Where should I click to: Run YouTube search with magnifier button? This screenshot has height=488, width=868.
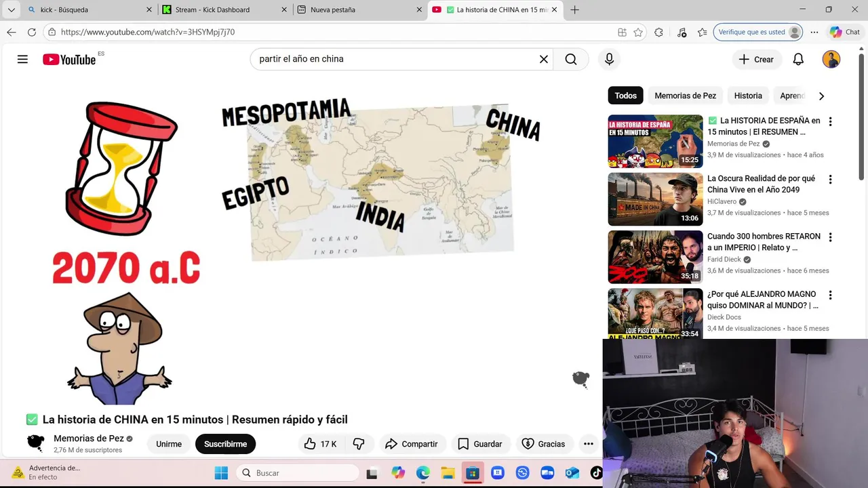click(571, 59)
